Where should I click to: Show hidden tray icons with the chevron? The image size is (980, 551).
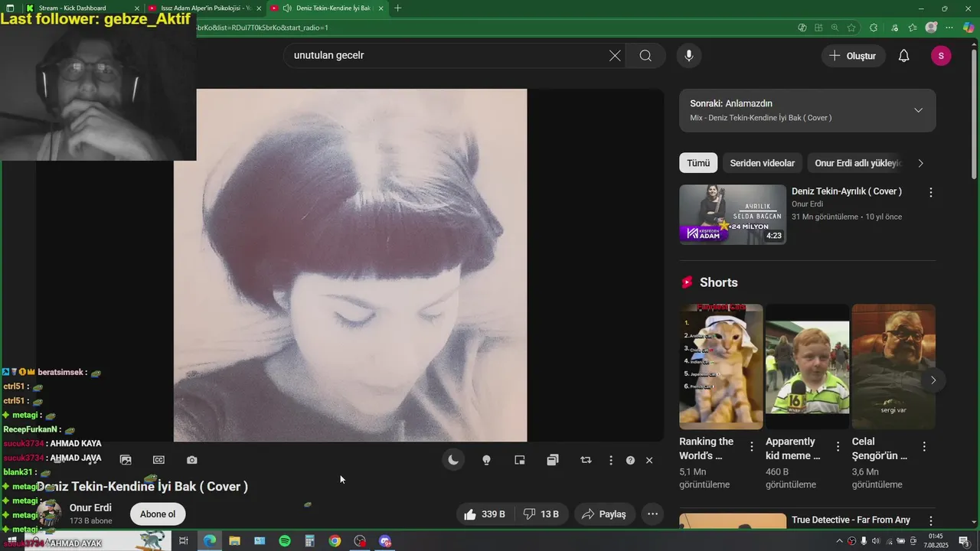[x=839, y=541]
